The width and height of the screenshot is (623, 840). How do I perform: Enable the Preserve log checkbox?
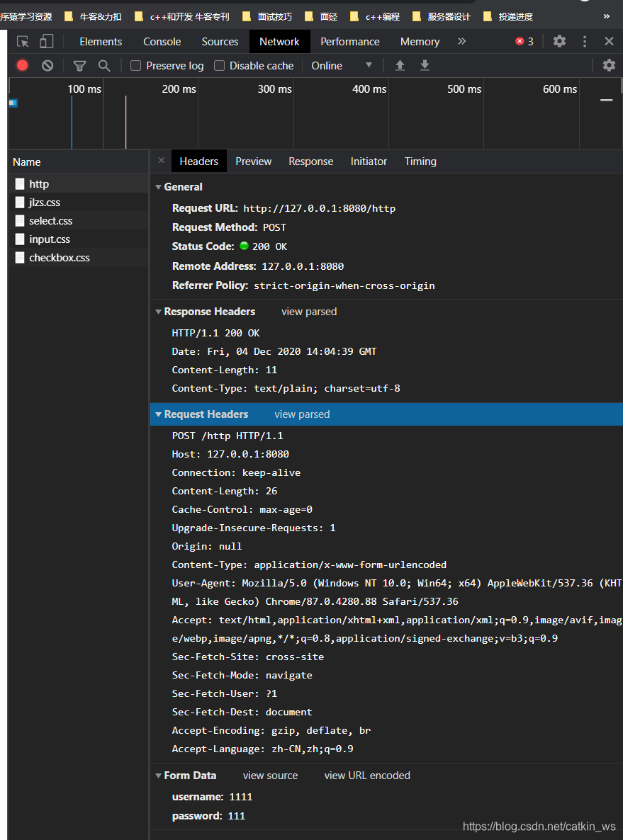[x=135, y=65]
